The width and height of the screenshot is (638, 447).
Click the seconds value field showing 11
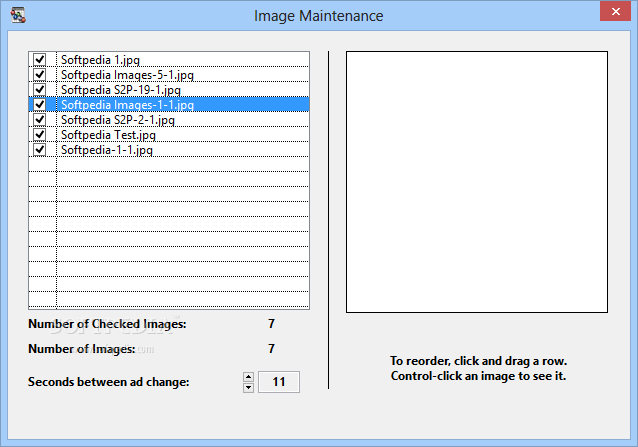click(279, 382)
